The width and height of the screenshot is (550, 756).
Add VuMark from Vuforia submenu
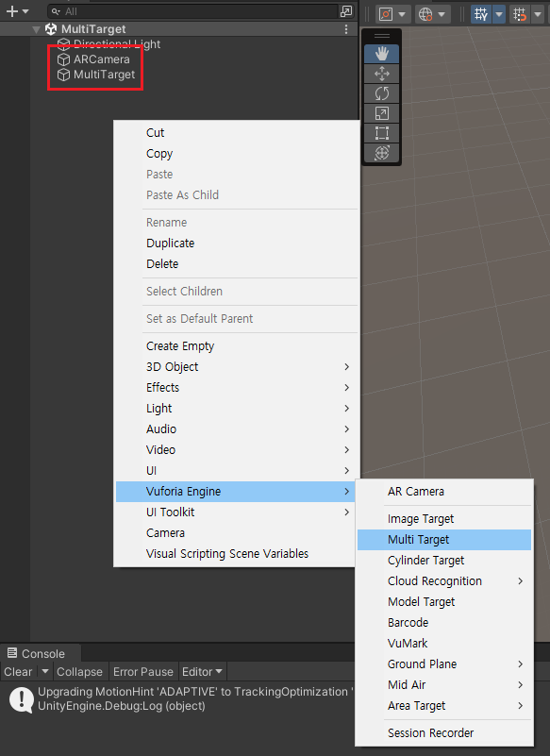[444, 643]
